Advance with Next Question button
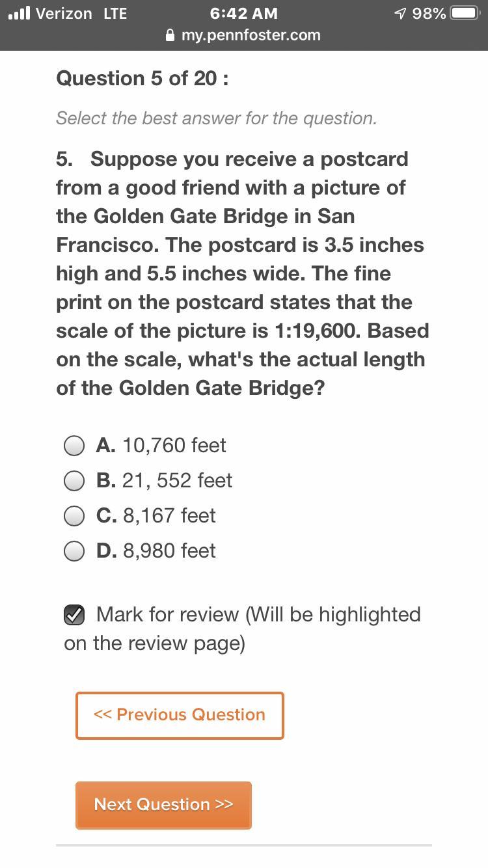Image resolution: width=488 pixels, height=868 pixels. 163,805
